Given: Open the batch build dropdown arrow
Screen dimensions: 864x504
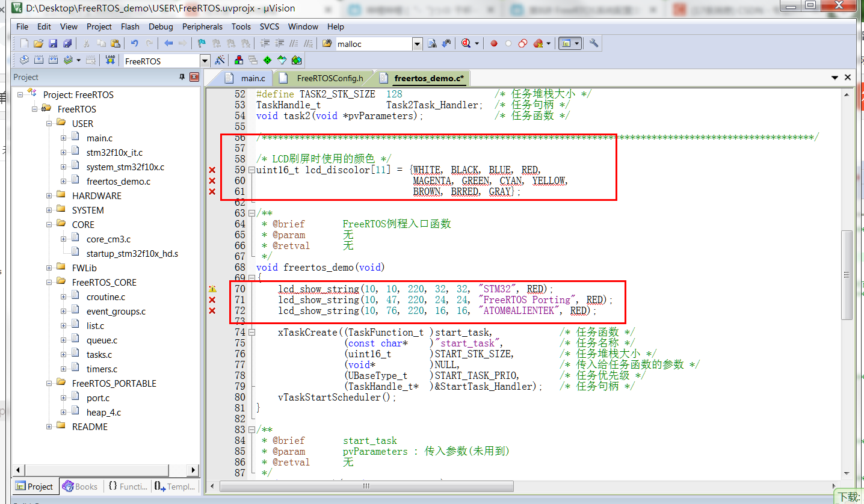Looking at the screenshot, I should [x=78, y=60].
